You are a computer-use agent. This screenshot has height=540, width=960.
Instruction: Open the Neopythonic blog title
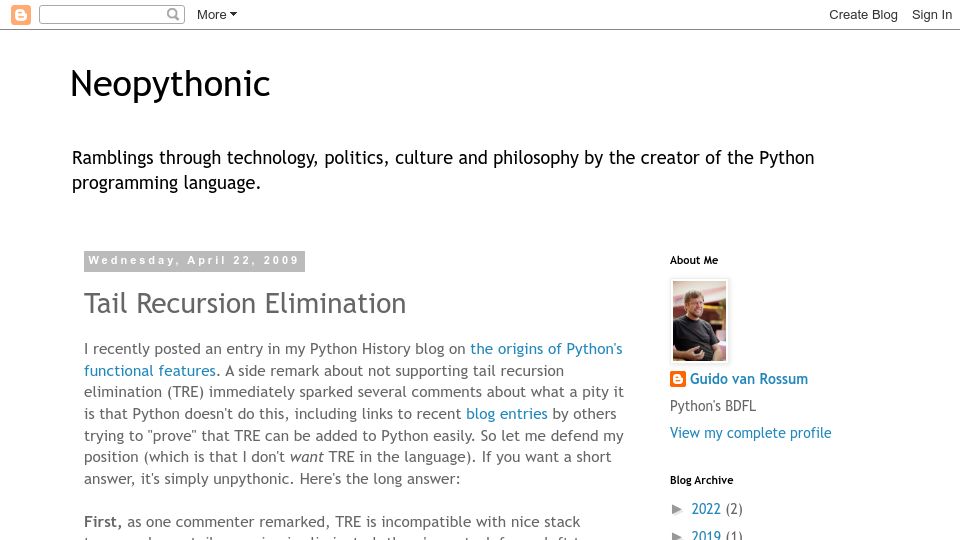click(170, 84)
